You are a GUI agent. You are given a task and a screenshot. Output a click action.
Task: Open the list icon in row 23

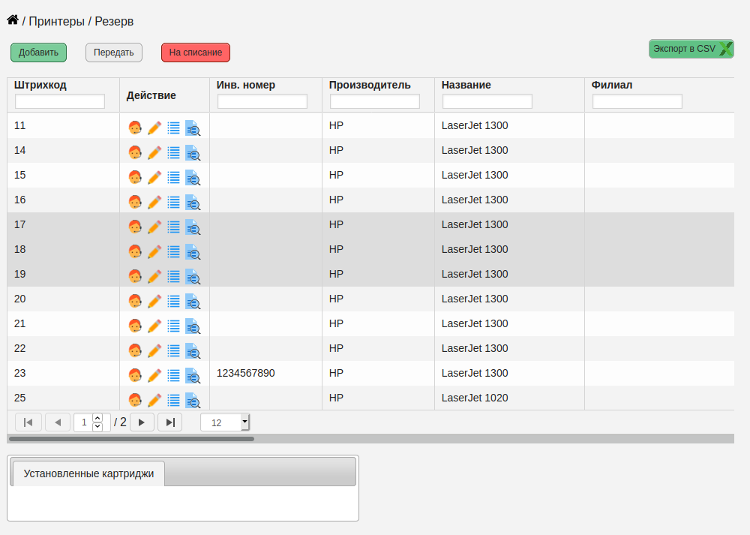pyautogui.click(x=174, y=376)
